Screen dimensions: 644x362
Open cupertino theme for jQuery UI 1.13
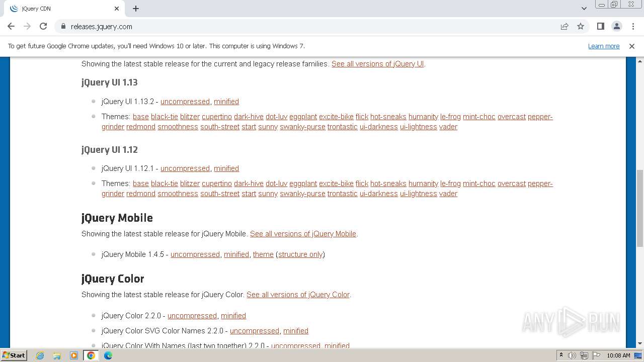[217, 117]
